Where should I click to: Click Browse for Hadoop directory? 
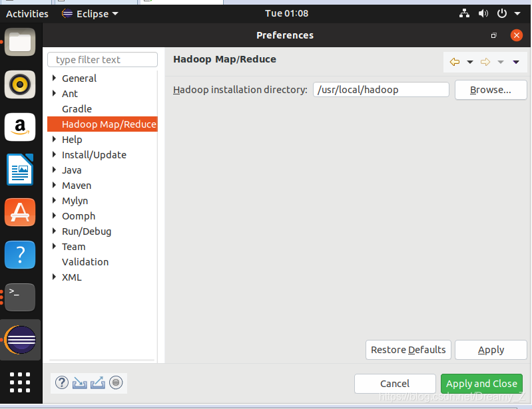491,90
